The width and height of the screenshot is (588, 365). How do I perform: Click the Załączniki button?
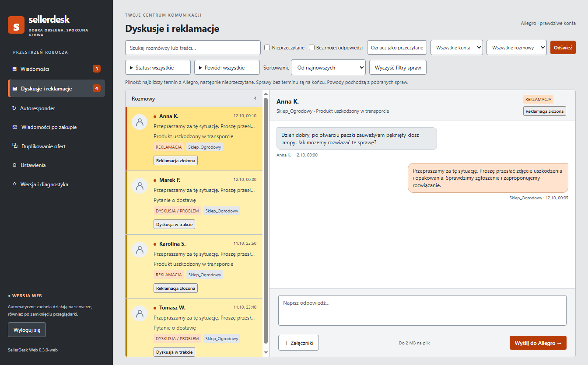click(x=298, y=343)
